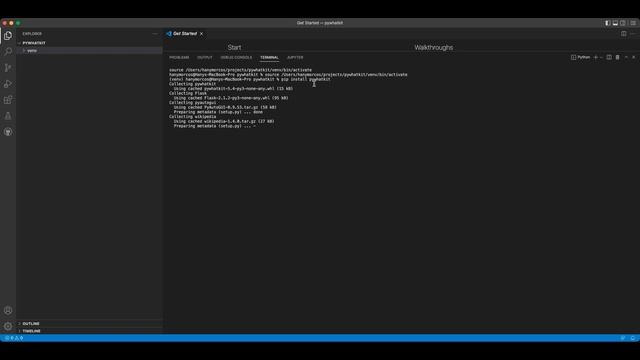Open the Run and Debug view
Viewport: 640px width, 360px height.
[x=8, y=84]
